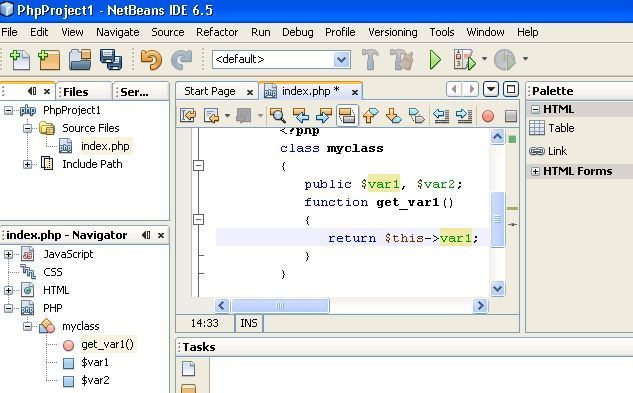The image size is (633, 393).
Task: Select Table in the Palette
Action: pos(561,128)
